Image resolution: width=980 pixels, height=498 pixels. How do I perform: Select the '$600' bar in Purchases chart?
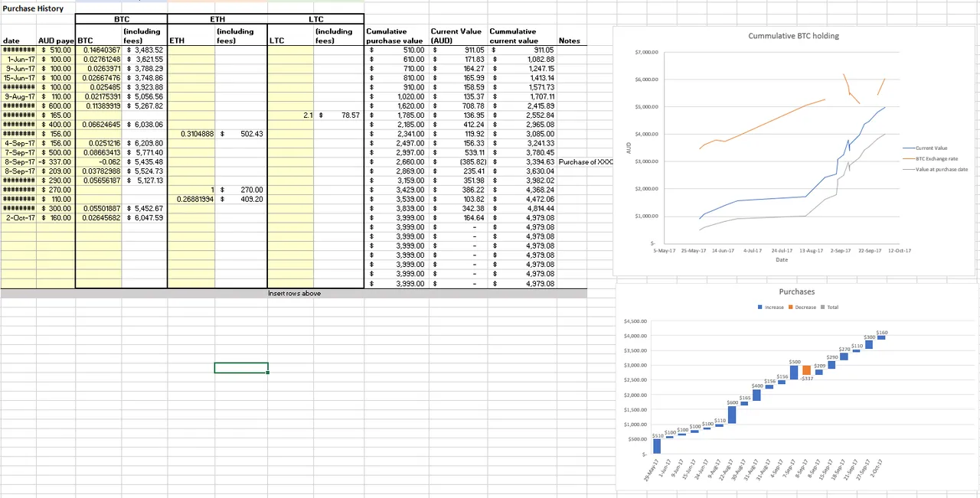pos(732,415)
